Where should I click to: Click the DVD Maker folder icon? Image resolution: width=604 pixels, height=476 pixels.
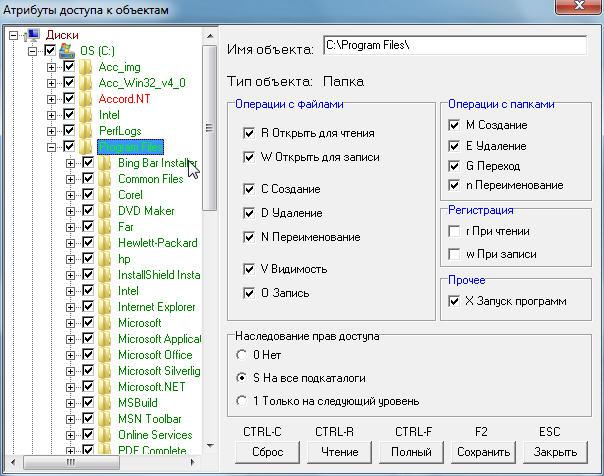pos(105,211)
